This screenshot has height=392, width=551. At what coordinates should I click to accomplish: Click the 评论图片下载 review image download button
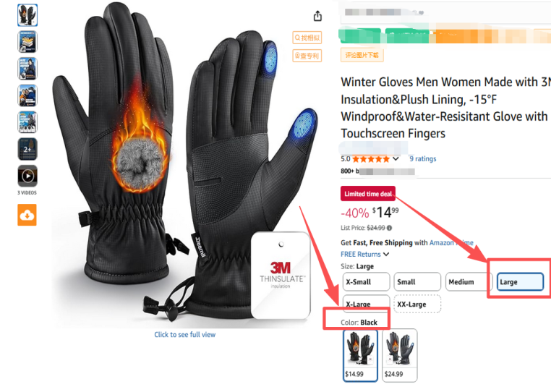pos(362,55)
